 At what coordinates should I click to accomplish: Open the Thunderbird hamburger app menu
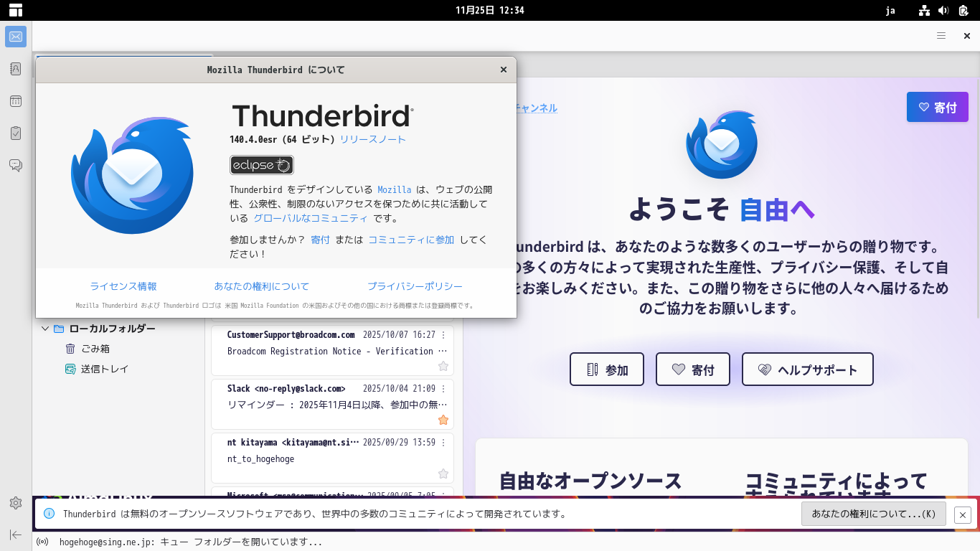click(x=941, y=36)
